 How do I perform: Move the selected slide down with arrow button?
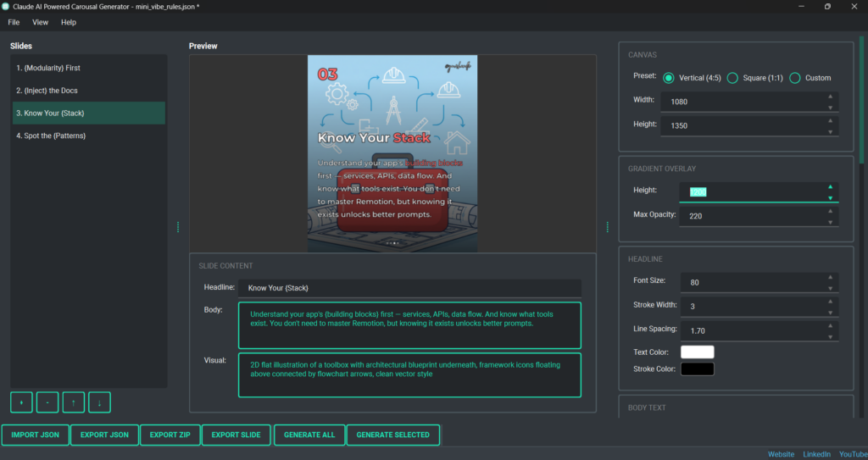pos(99,402)
